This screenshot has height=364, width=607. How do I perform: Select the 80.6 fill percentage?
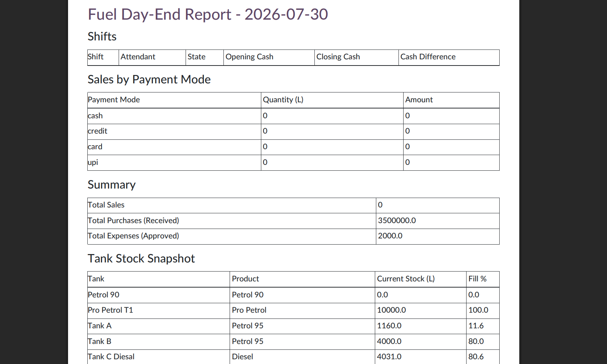pyautogui.click(x=476, y=357)
